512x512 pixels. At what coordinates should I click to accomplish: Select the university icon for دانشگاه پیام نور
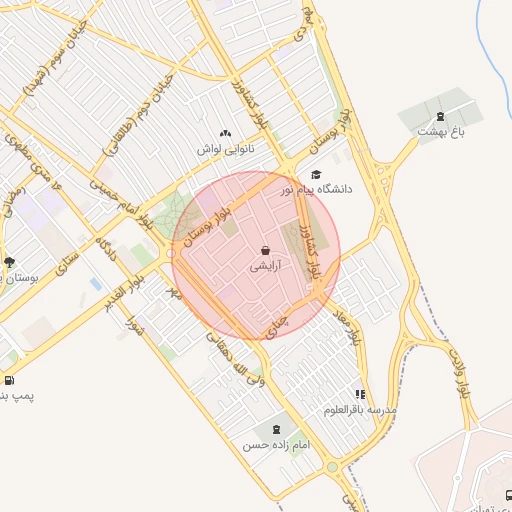tap(316, 174)
